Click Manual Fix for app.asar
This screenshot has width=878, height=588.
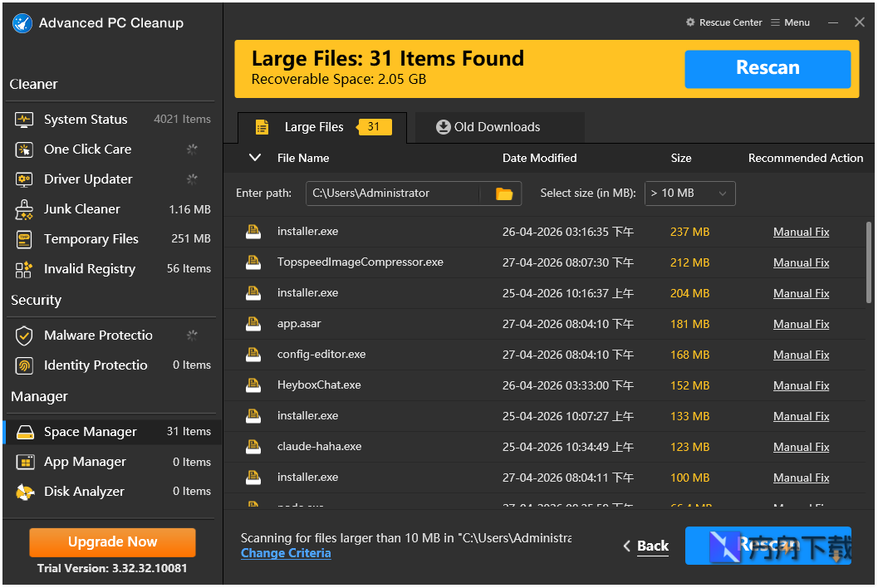(801, 324)
